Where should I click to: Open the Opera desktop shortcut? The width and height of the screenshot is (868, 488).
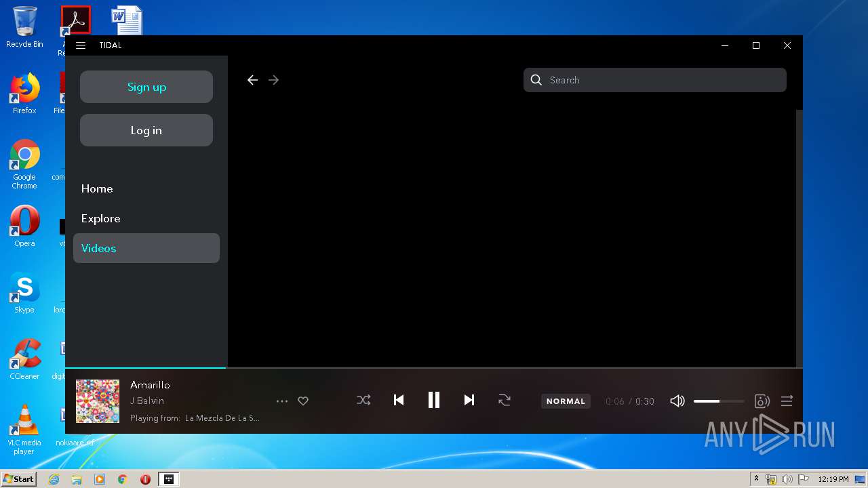pyautogui.click(x=24, y=226)
